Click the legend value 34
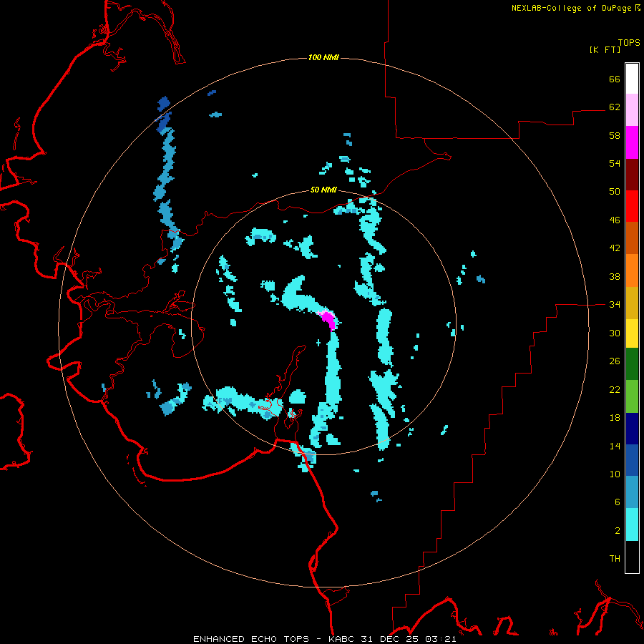 615,304
